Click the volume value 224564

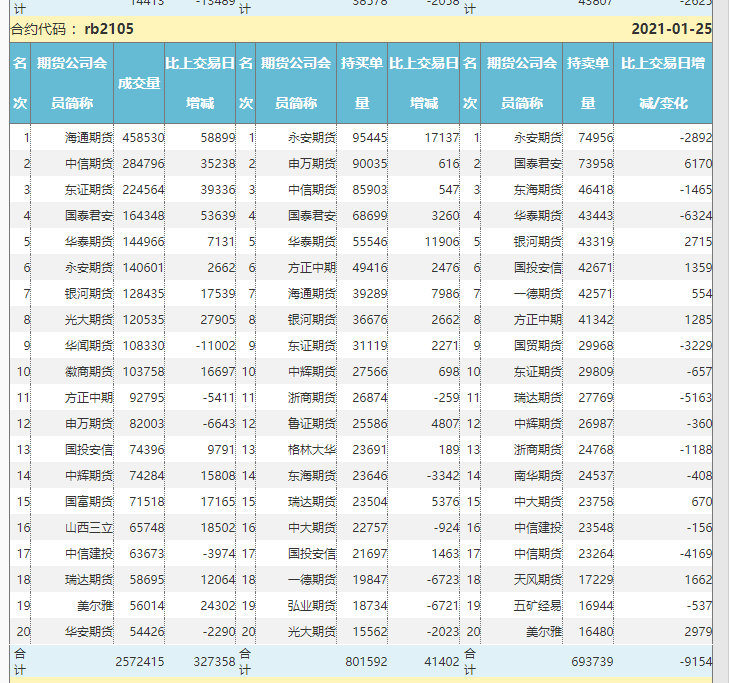[x=143, y=190]
